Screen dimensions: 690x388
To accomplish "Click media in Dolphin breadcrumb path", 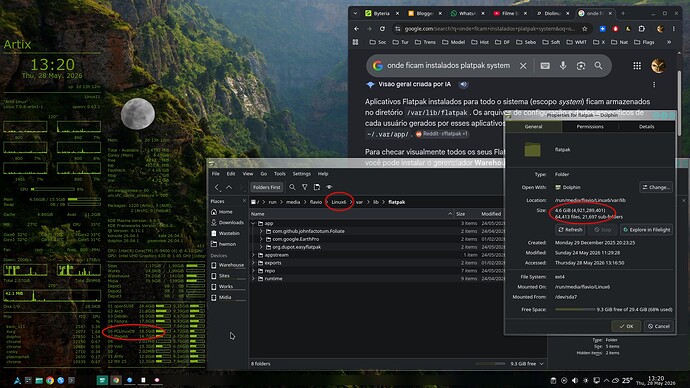I will tap(293, 202).
